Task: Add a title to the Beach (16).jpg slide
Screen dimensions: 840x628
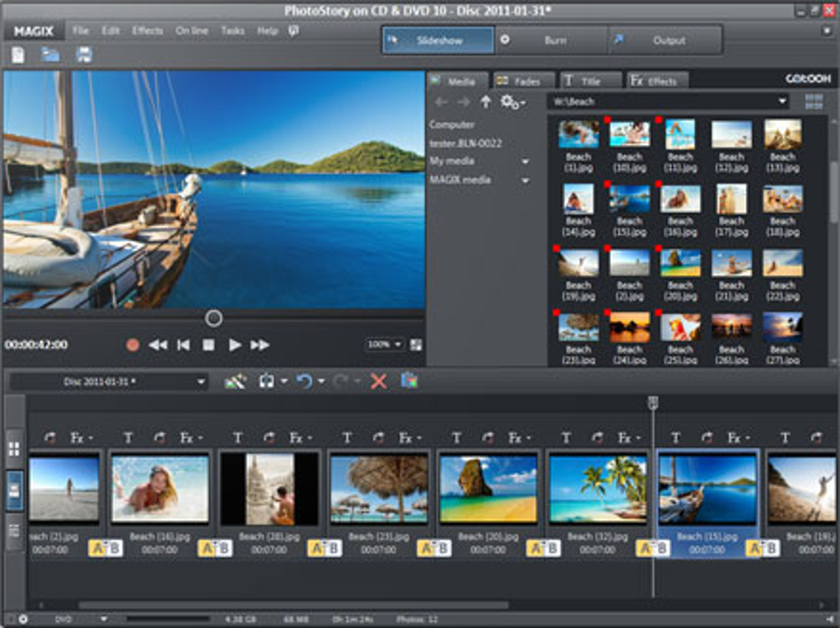Action: 128,438
